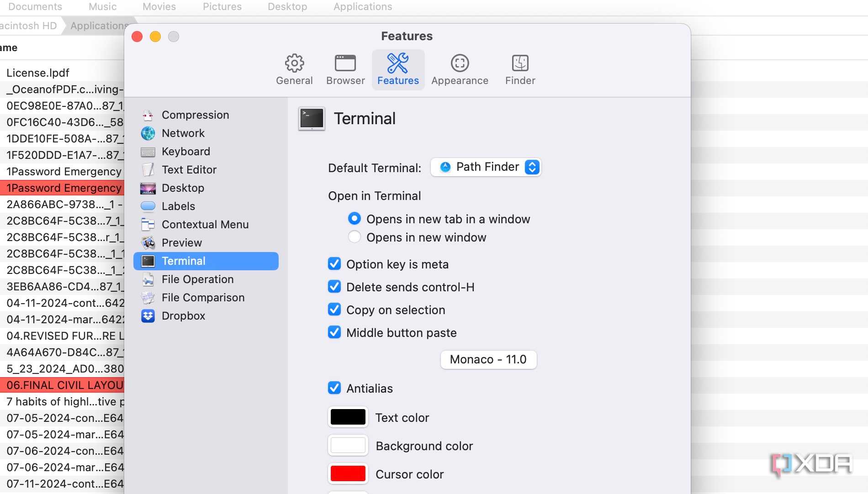Viewport: 868px width, 494px height.
Task: Open the red Cursor color swatch
Action: (x=348, y=474)
